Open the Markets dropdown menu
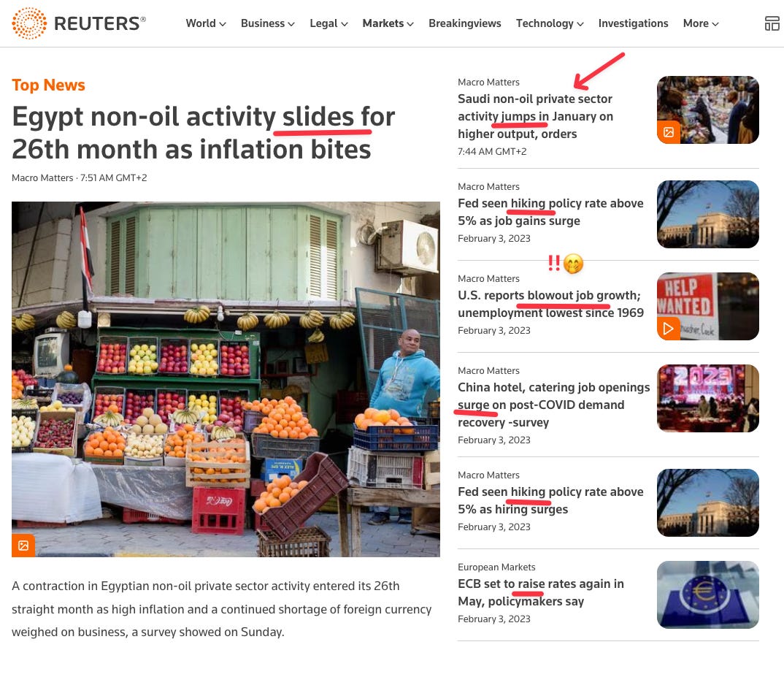Image resolution: width=784 pixels, height=677 pixels. (388, 23)
